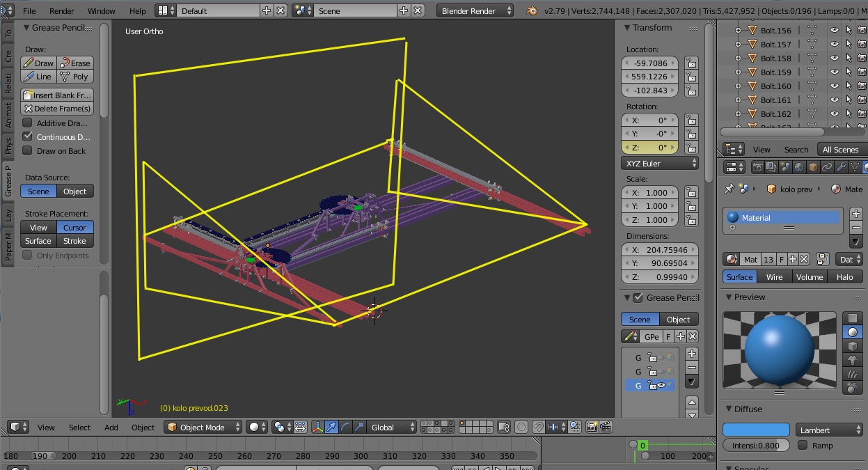868x470 pixels.
Task: Open the Modifiers wrench tab icon
Action: 840,167
